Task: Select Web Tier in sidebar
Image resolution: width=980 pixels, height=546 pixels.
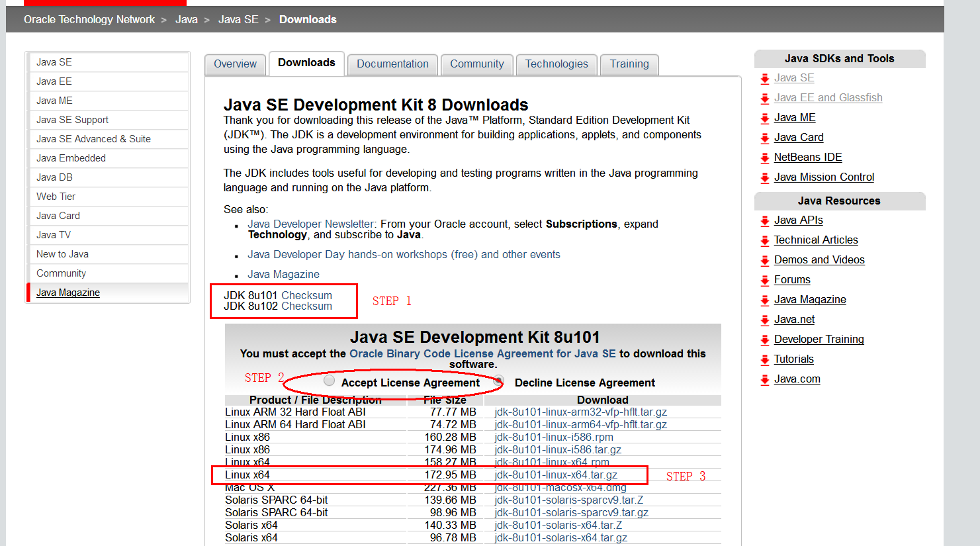Action: click(109, 197)
